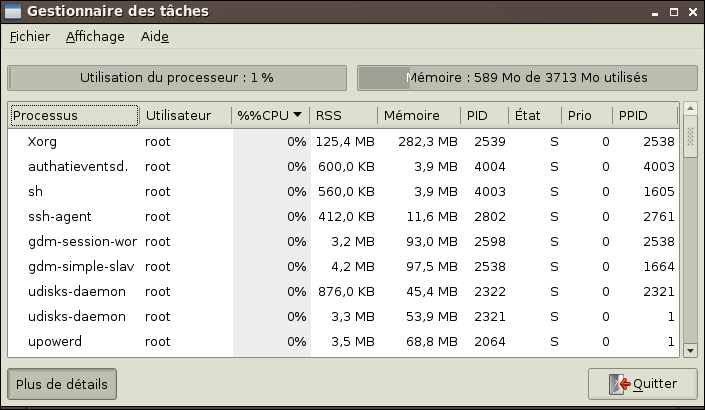The width and height of the screenshot is (705, 410).
Task: Click the memory usage progress bar
Action: point(527,77)
